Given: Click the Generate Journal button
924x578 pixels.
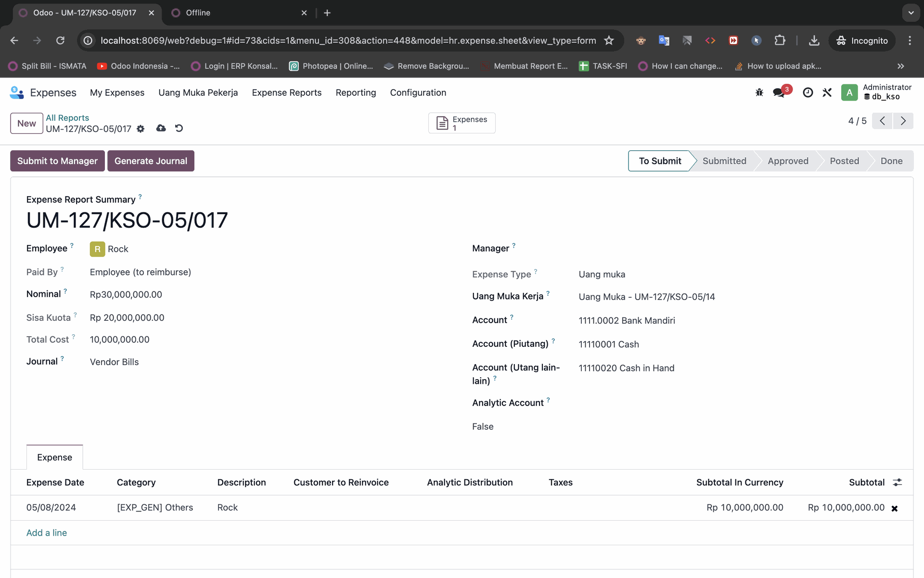Looking at the screenshot, I should [151, 161].
